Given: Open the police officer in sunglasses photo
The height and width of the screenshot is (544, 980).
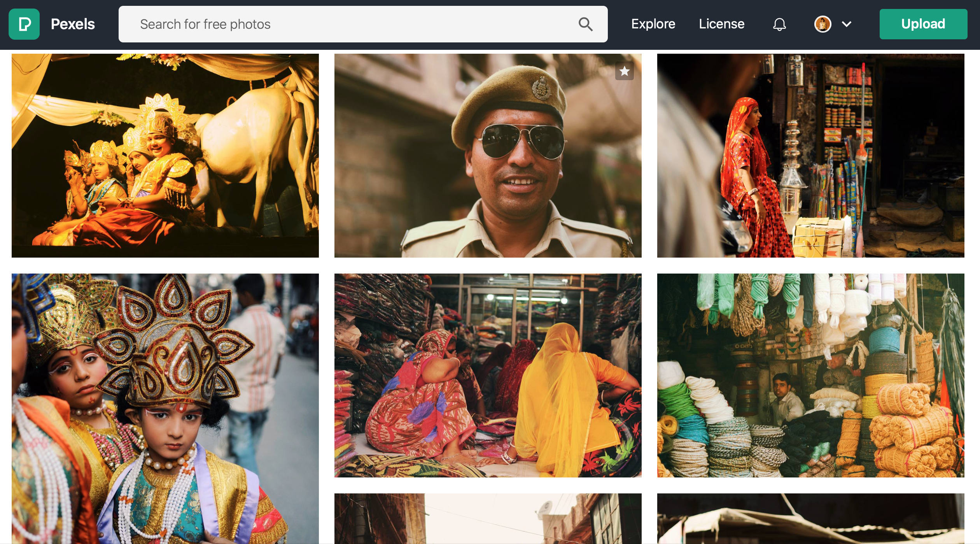Looking at the screenshot, I should [x=488, y=156].
